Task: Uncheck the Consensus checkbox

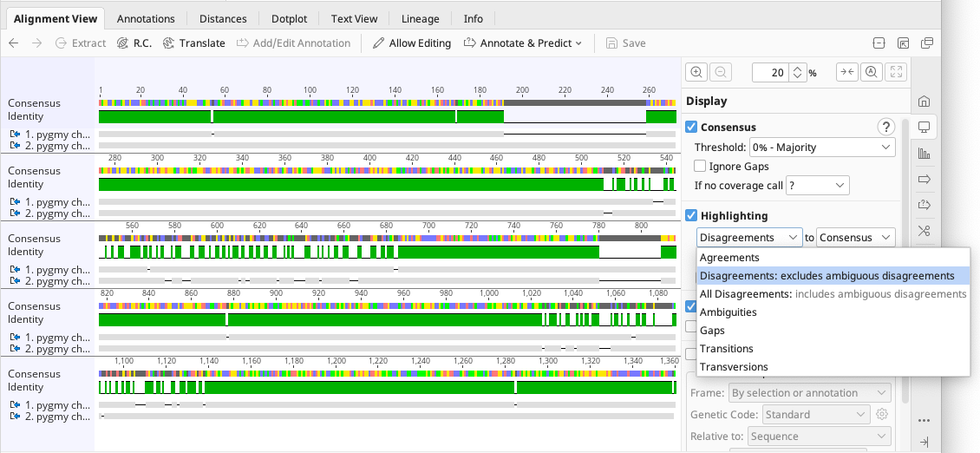Action: tap(692, 128)
